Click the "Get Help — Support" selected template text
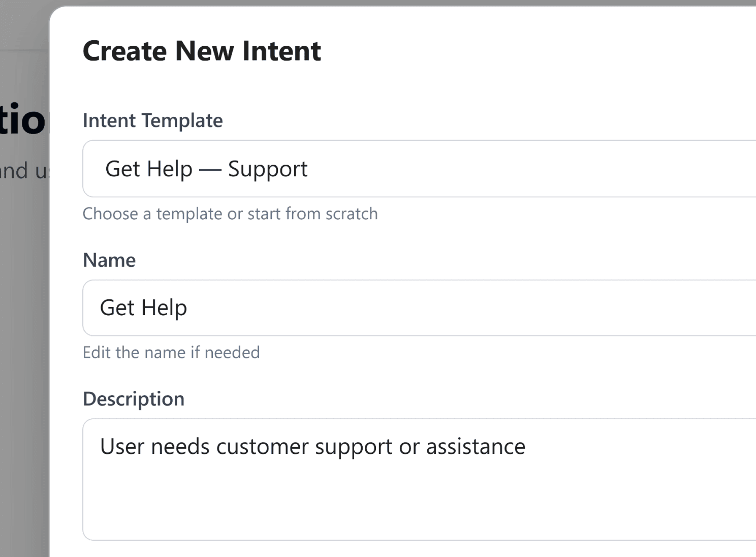The width and height of the screenshot is (756, 557). [206, 169]
